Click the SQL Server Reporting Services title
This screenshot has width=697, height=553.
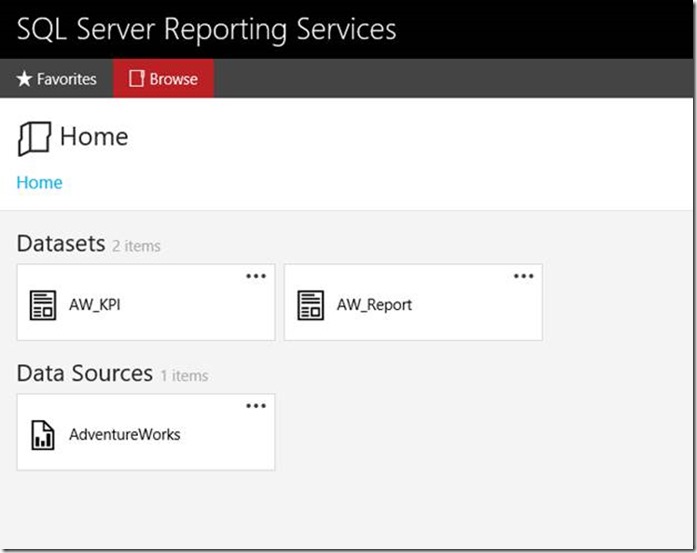(207, 29)
